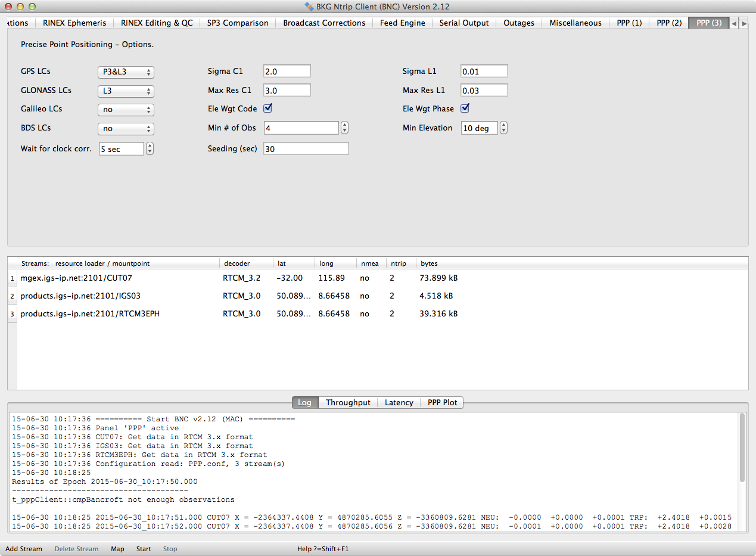The image size is (756, 556).
Task: Uncheck the Ele Wgt Phase checkbox
Action: 465,108
